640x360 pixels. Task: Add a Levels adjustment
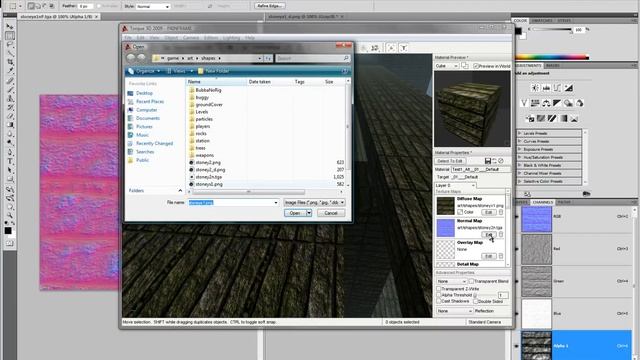546,88
